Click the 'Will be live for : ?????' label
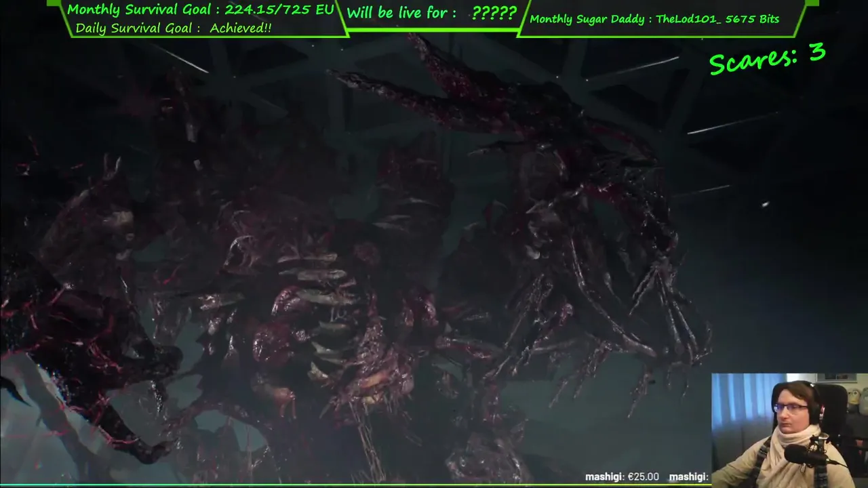This screenshot has width=868, height=488. click(x=432, y=13)
